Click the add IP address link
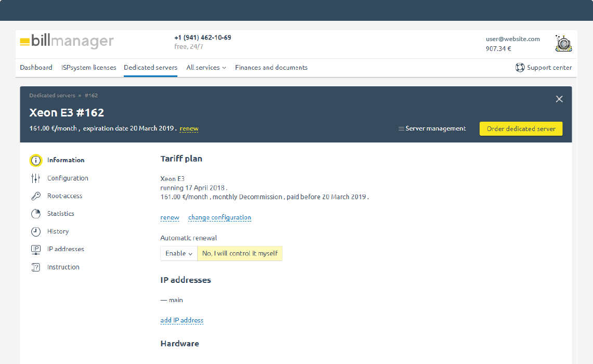This screenshot has height=364, width=593. pyautogui.click(x=182, y=320)
